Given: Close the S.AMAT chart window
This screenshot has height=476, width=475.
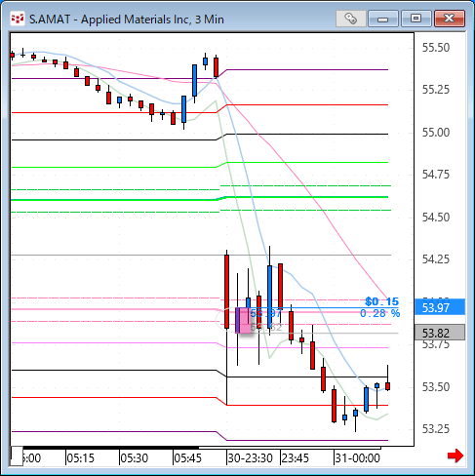Looking at the screenshot, I should (450, 19).
